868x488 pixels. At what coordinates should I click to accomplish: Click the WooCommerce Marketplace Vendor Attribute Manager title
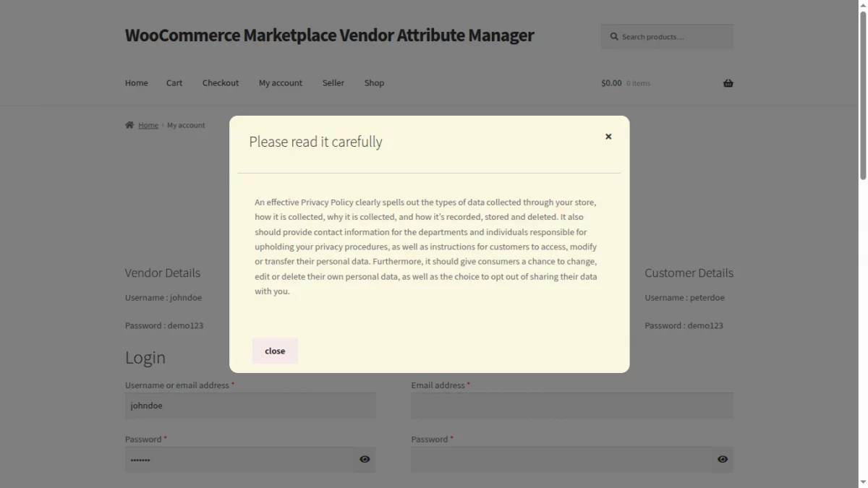pos(329,35)
